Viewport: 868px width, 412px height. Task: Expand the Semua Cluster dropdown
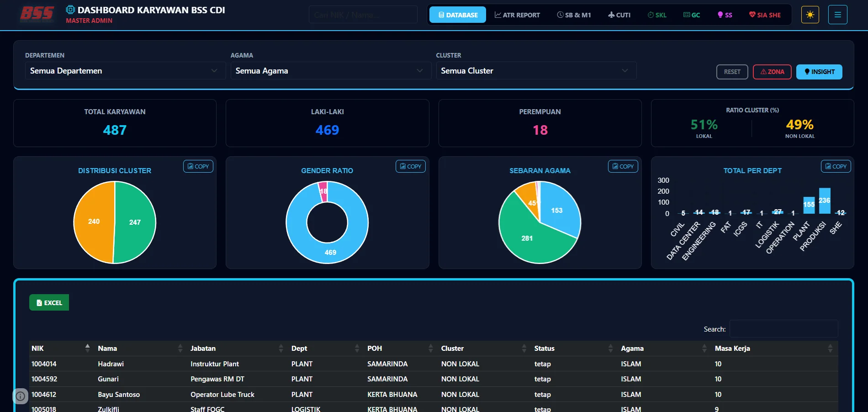coord(536,71)
